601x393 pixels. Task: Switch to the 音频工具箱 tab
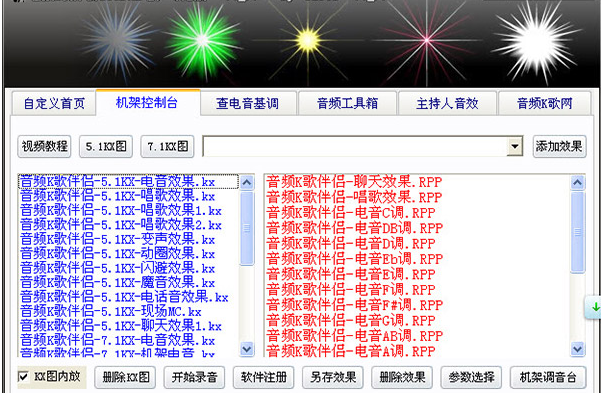pyautogui.click(x=347, y=104)
